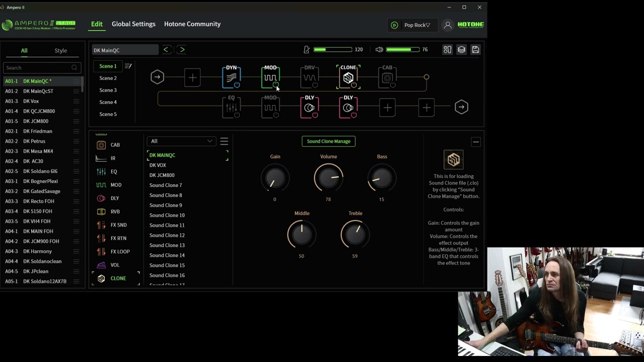Select Sound Clone 10 in list
The image size is (644, 362).
pyautogui.click(x=167, y=215)
